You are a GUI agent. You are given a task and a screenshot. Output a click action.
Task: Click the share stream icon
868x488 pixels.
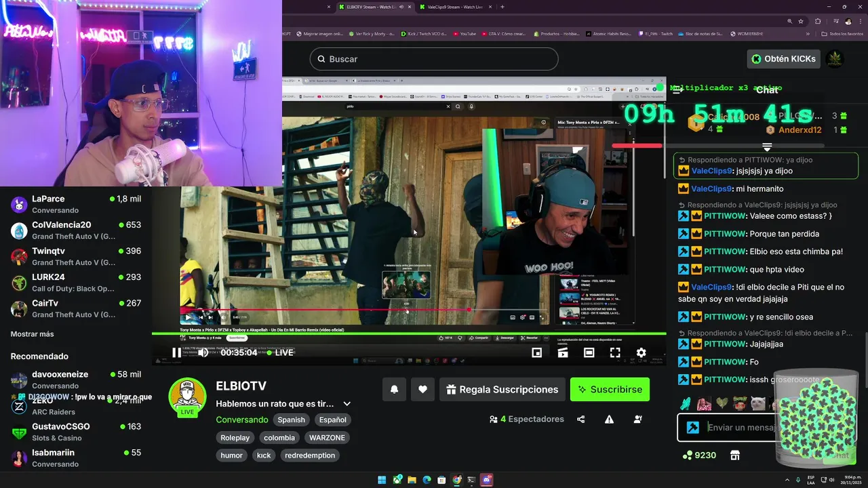[x=580, y=420]
